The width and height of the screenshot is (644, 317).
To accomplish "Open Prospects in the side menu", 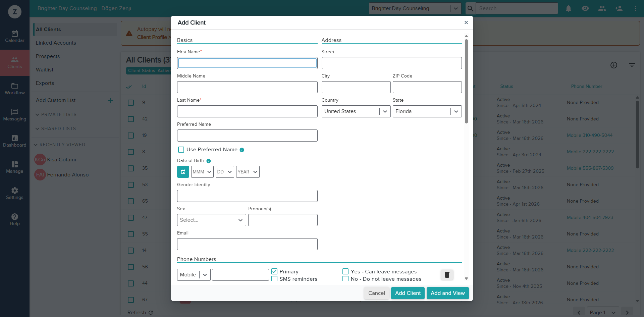I will [75, 56].
